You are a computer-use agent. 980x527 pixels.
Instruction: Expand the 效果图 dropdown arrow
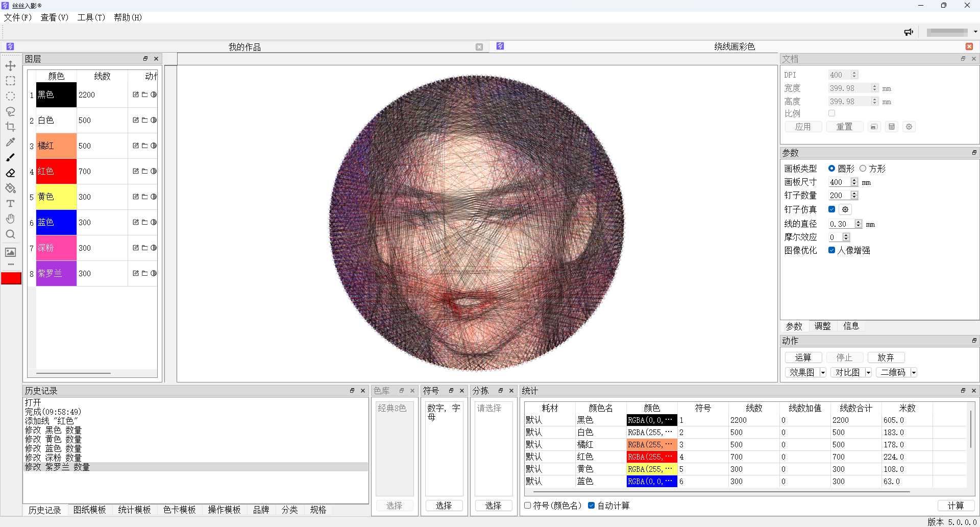[823, 373]
